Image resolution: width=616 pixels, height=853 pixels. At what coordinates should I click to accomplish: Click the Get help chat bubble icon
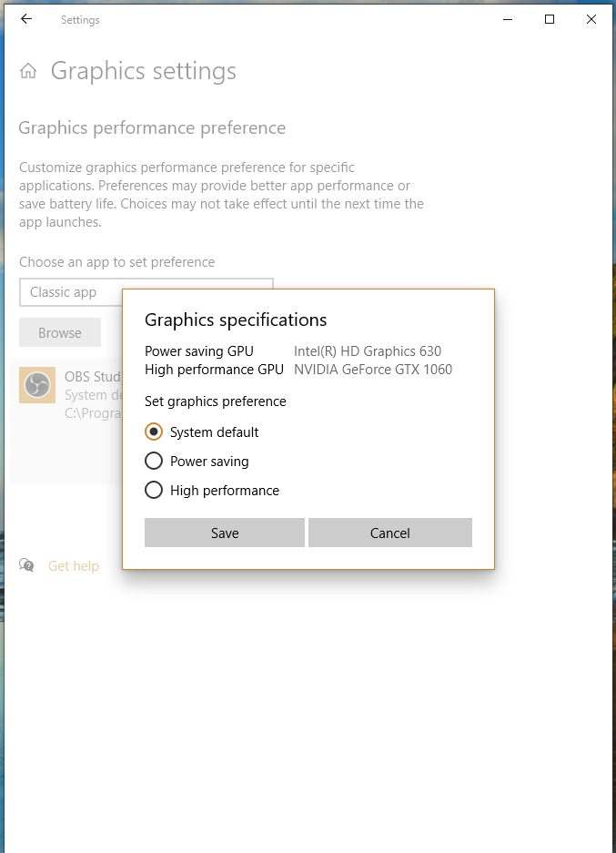click(26, 565)
